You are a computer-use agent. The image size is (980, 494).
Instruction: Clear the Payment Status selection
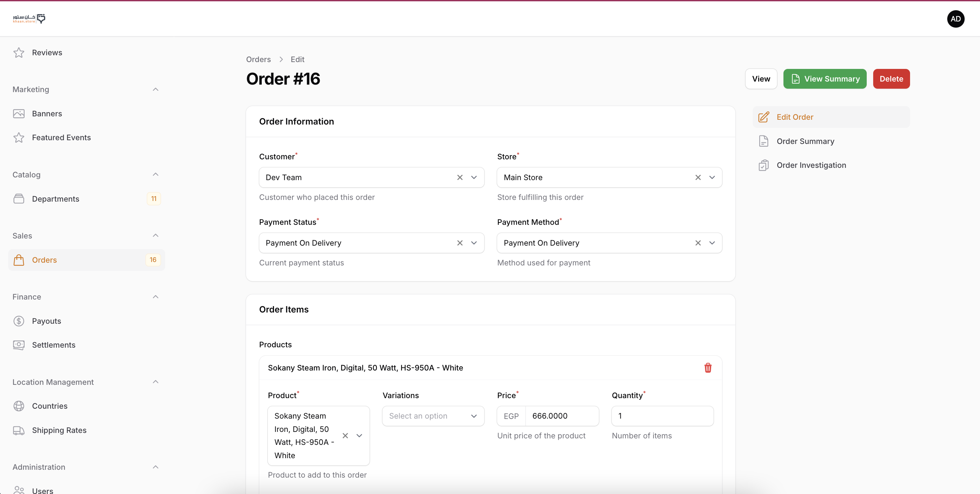coord(460,243)
